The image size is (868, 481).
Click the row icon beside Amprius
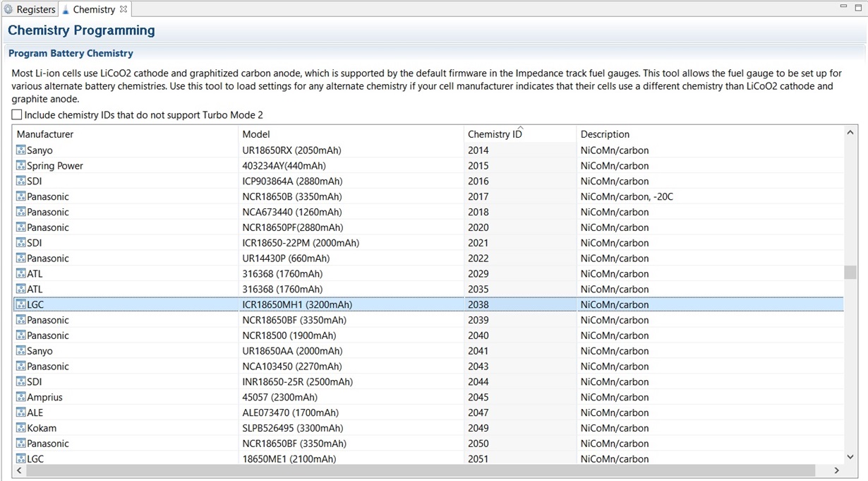coord(20,398)
